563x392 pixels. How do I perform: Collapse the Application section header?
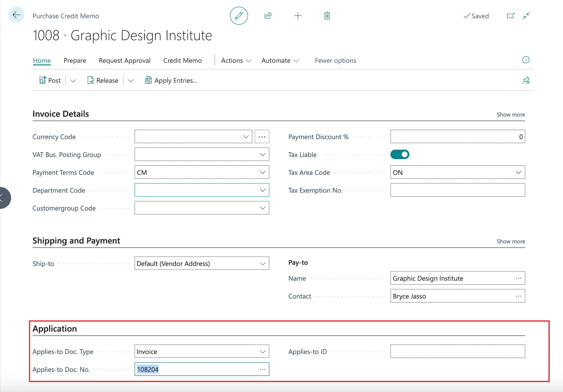pos(55,329)
